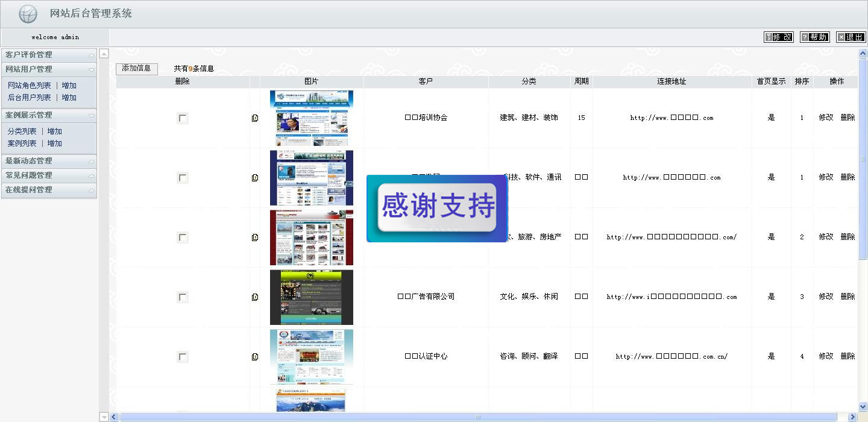Viewport: 868px width, 422px height.
Task: Click 删除 link in the 认证中心 row
Action: click(848, 356)
